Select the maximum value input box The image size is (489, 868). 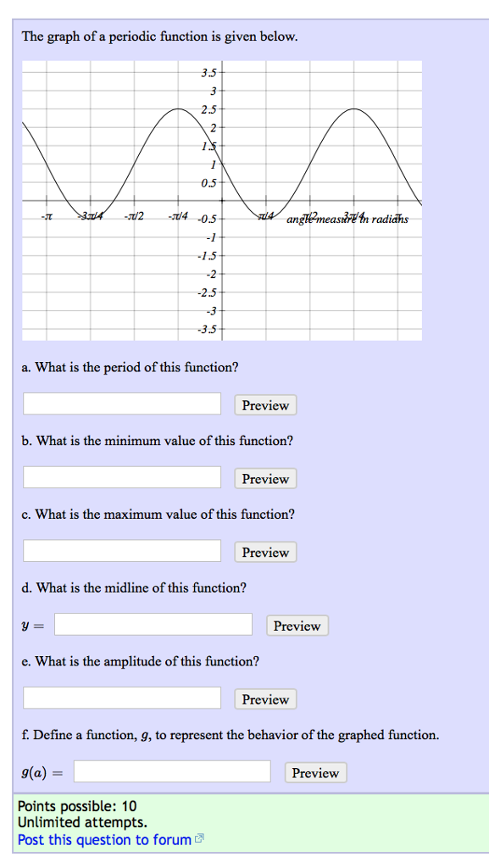point(120,550)
